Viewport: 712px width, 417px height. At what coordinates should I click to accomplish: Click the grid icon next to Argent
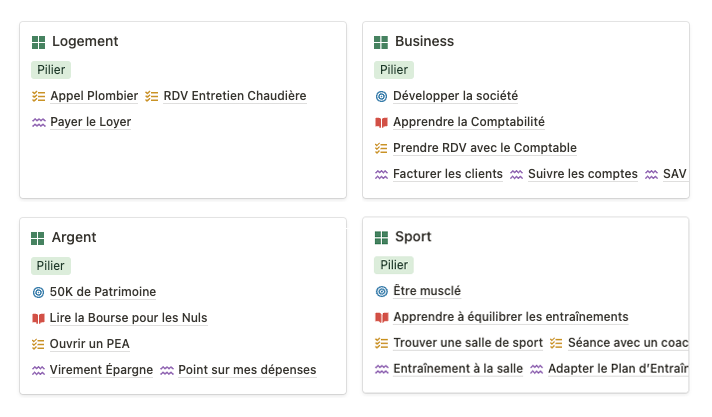(x=38, y=238)
